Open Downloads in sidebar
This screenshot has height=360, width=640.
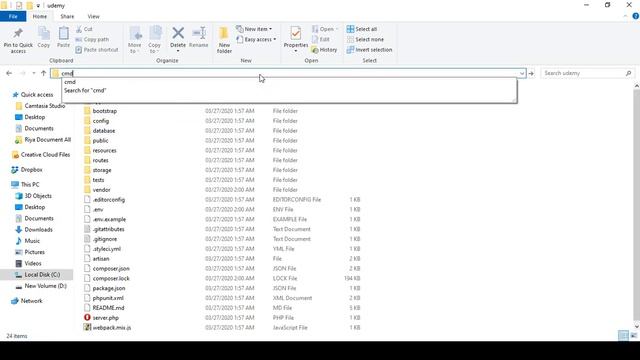(34, 230)
